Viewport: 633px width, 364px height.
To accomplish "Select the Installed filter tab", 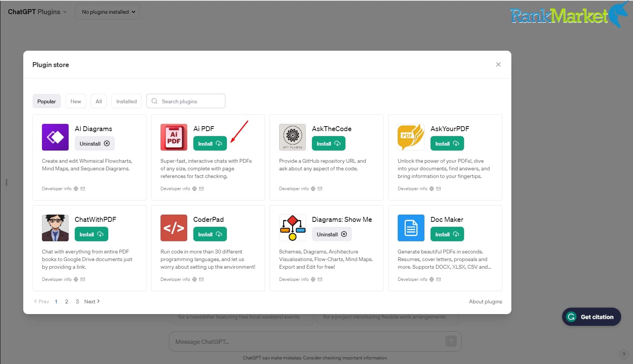I will tap(127, 101).
